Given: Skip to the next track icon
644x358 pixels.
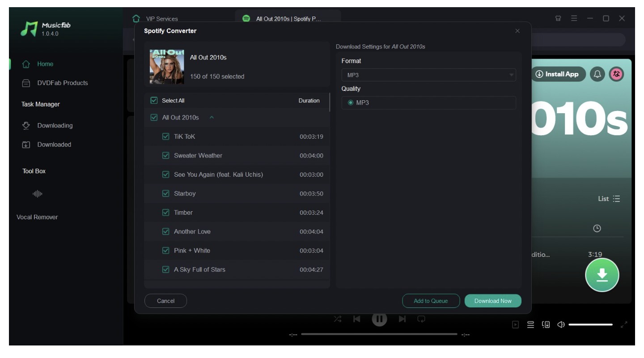Looking at the screenshot, I should [402, 319].
